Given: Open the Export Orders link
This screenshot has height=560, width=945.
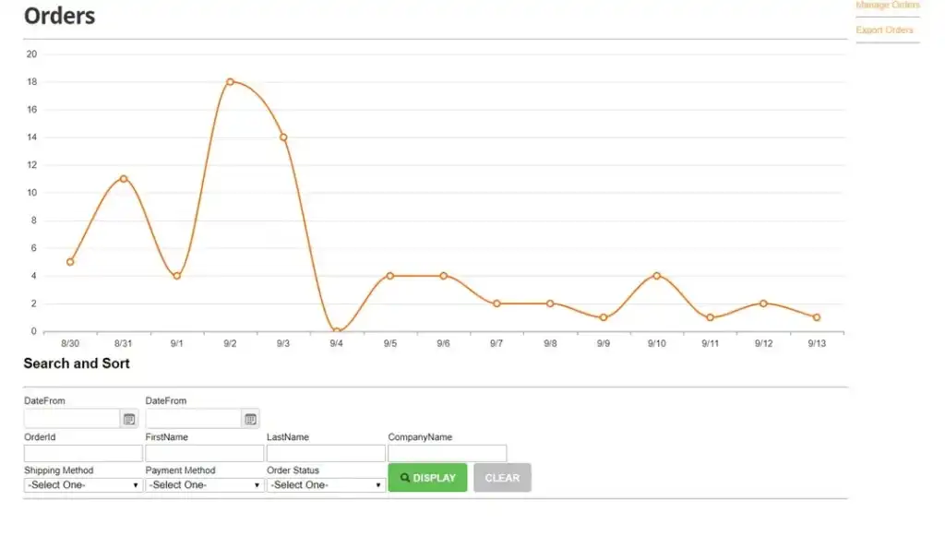Looking at the screenshot, I should 884,30.
